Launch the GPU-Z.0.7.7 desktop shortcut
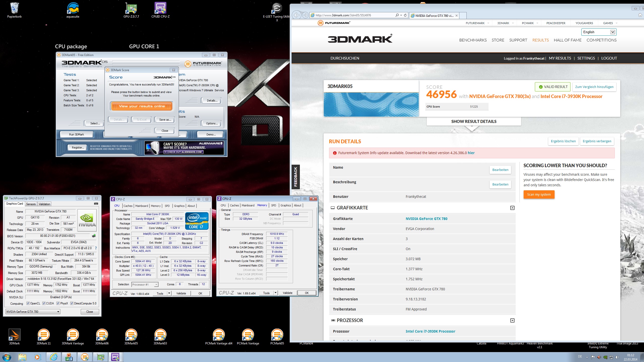 [x=131, y=10]
